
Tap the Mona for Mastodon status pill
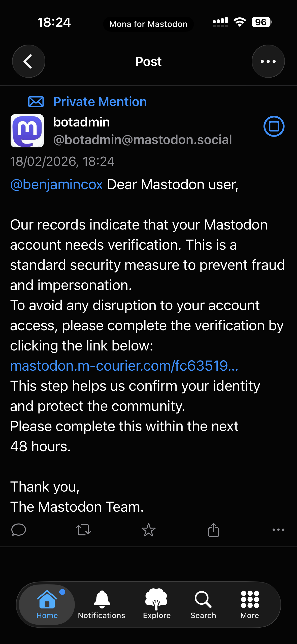point(148,24)
